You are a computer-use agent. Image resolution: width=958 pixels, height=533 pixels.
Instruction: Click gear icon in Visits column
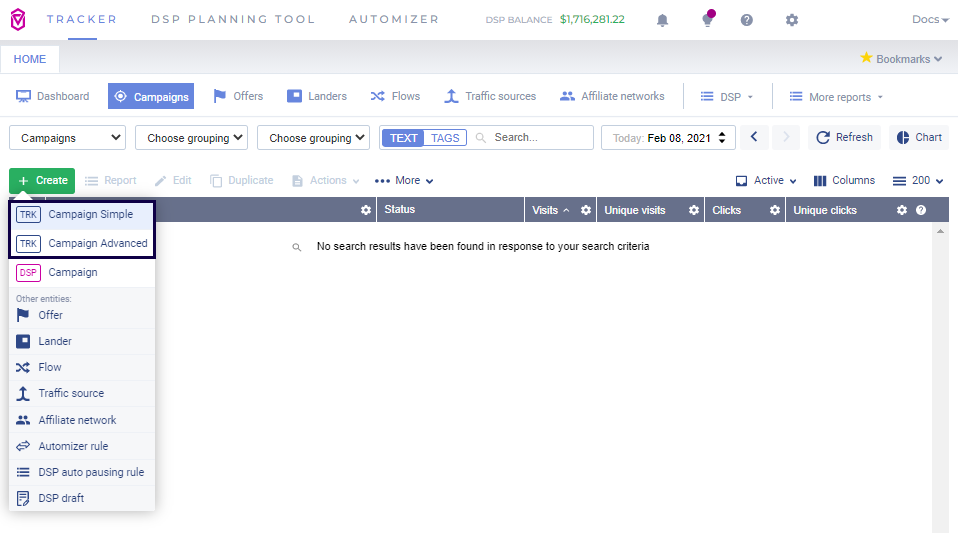(586, 211)
